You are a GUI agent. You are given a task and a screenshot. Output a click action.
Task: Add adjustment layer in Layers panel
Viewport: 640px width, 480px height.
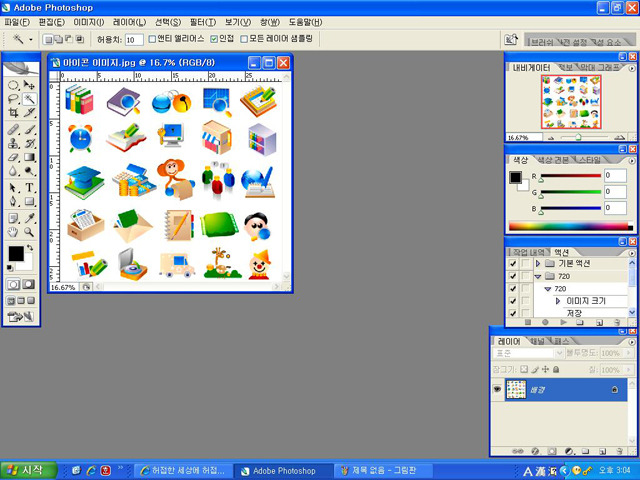coord(569,451)
